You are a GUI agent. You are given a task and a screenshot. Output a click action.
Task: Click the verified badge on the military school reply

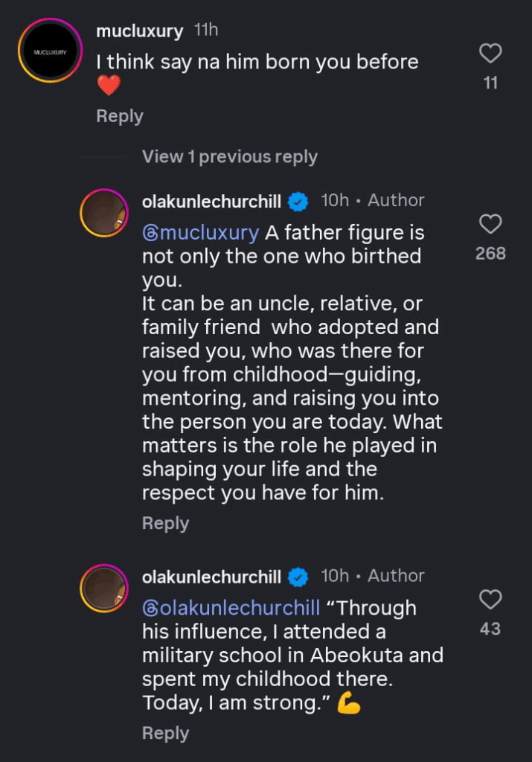(x=298, y=577)
